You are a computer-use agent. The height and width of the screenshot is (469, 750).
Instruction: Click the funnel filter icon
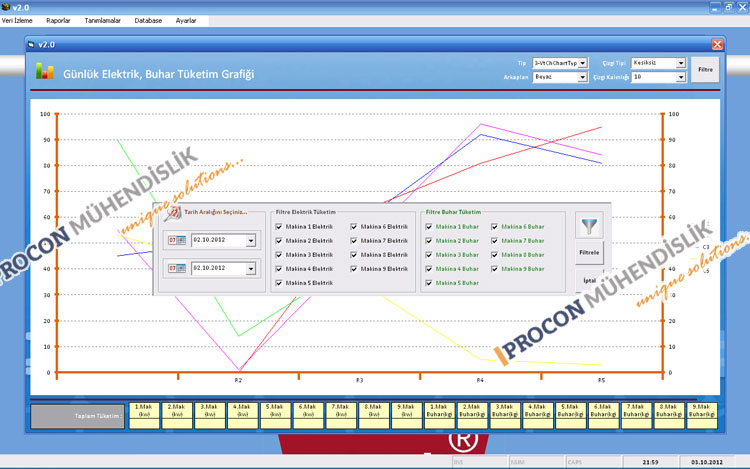pos(589,226)
